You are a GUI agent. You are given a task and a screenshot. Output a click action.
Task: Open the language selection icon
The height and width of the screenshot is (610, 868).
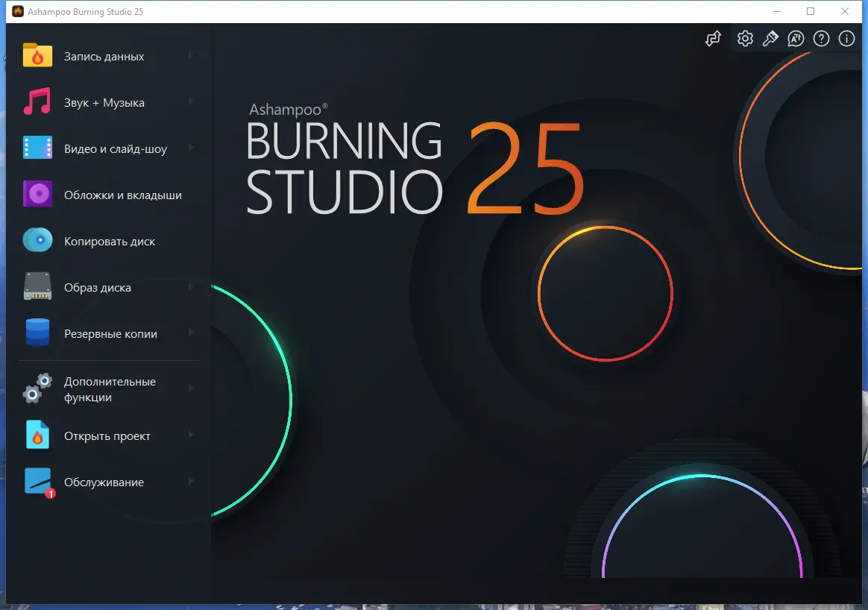[x=796, y=39]
